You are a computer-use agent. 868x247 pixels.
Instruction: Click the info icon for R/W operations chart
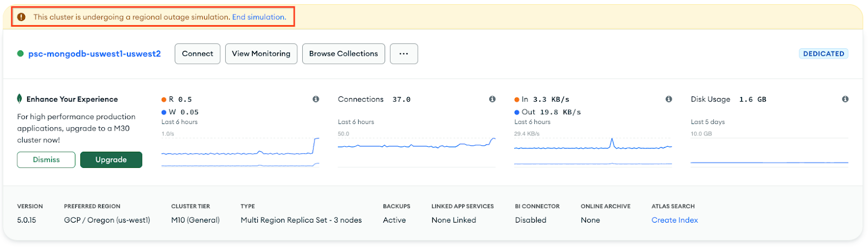pyautogui.click(x=316, y=99)
